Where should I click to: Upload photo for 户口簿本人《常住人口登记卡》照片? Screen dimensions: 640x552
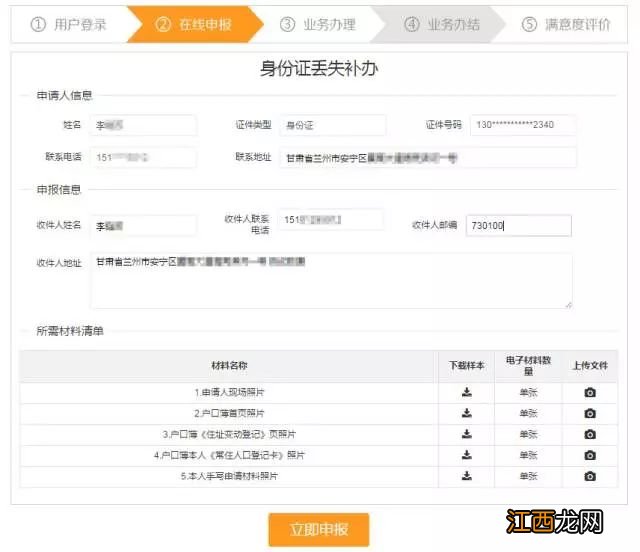(590, 455)
